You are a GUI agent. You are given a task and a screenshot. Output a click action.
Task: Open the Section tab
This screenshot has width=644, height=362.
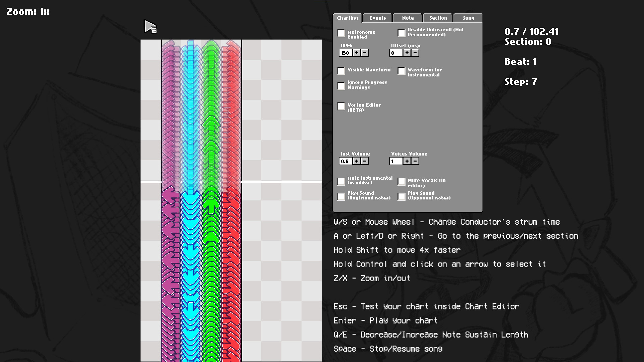[x=438, y=18]
